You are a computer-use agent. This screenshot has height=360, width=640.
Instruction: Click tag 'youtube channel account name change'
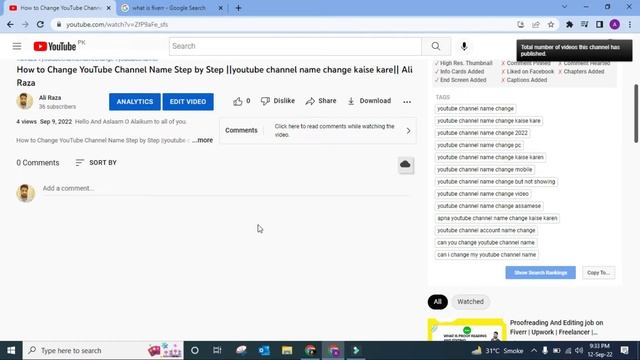pos(486,230)
